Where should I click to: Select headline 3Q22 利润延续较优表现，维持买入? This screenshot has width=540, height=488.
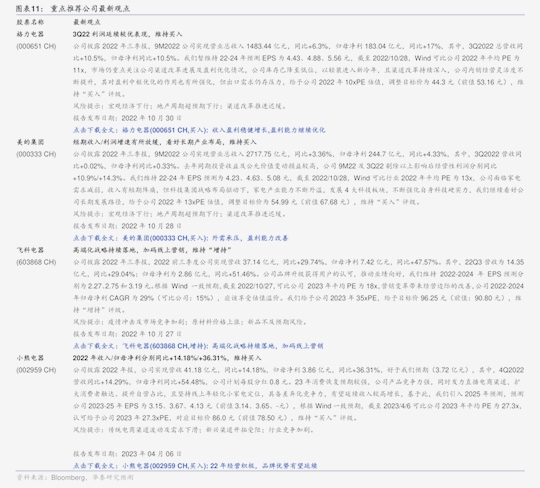pos(127,34)
